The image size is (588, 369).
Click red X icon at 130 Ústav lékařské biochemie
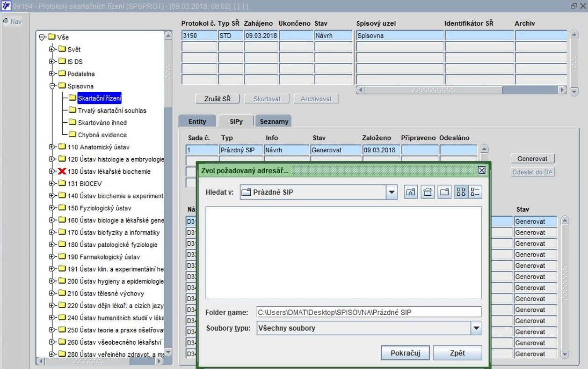(x=62, y=171)
